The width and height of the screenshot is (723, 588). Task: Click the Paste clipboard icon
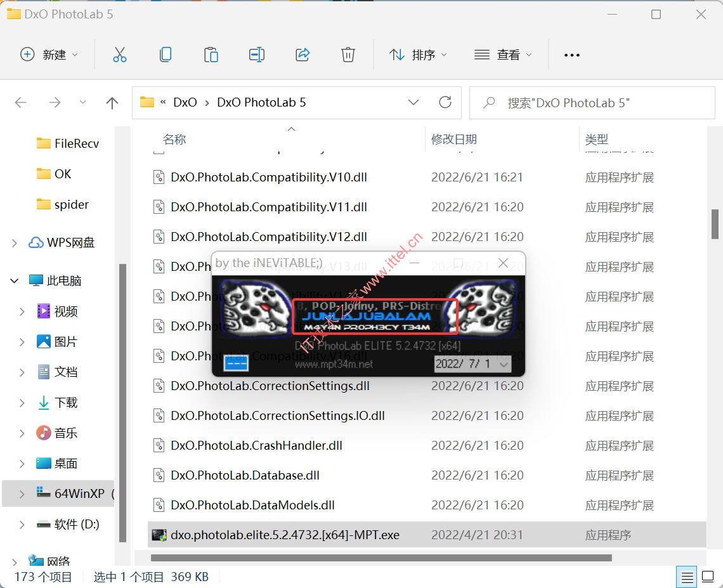211,55
